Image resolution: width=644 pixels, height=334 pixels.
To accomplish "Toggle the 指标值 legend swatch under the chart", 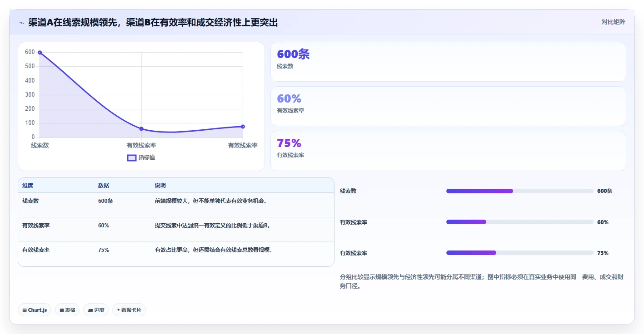I will point(132,157).
